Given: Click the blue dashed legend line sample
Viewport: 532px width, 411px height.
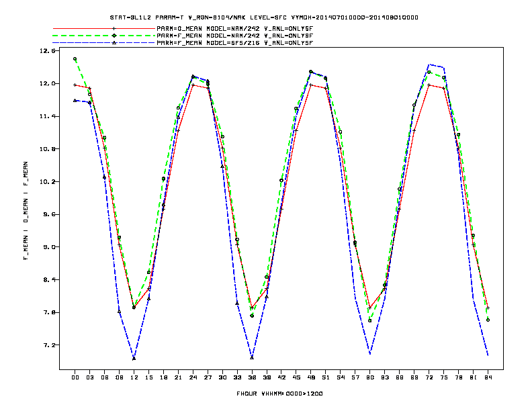Looking at the screenshot, I should pos(104,43).
